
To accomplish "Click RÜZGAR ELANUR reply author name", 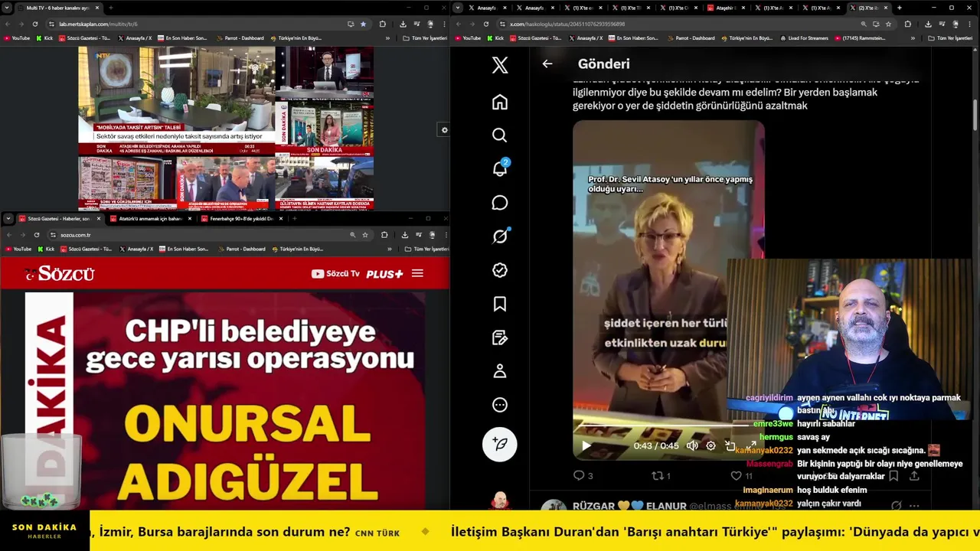I will point(629,506).
